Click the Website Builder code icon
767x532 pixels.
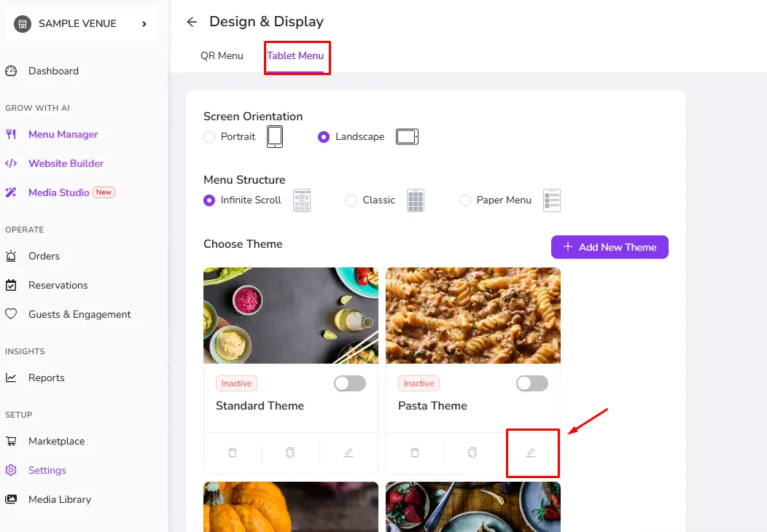(11, 163)
